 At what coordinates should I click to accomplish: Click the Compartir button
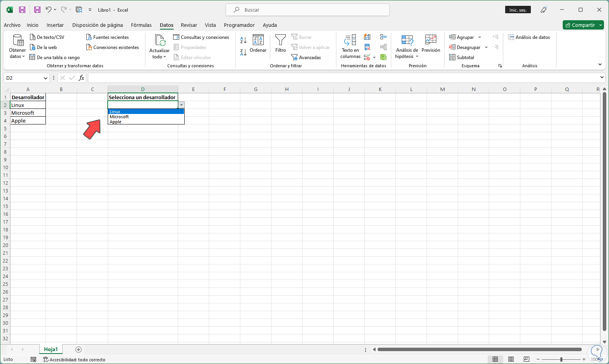(x=583, y=25)
